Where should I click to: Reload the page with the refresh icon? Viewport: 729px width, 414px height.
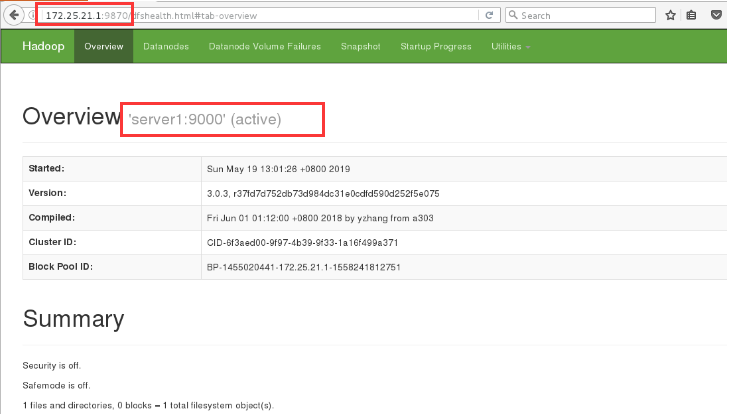[x=489, y=15]
